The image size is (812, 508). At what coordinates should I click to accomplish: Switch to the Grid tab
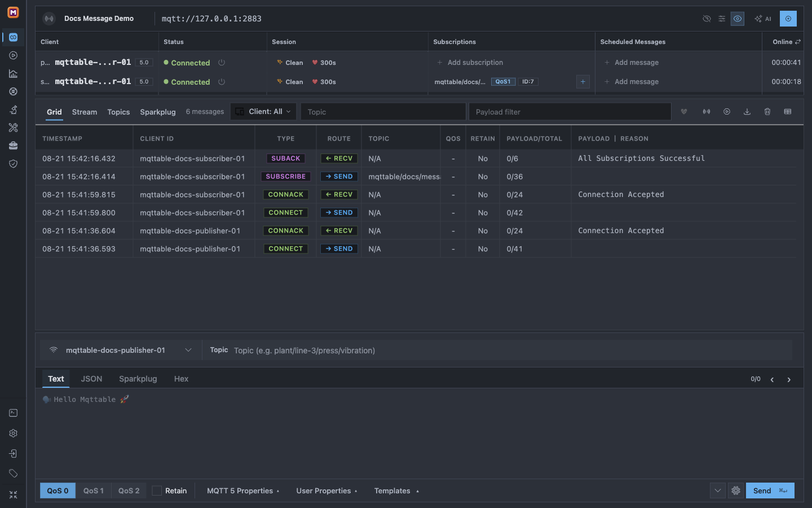[x=54, y=112]
